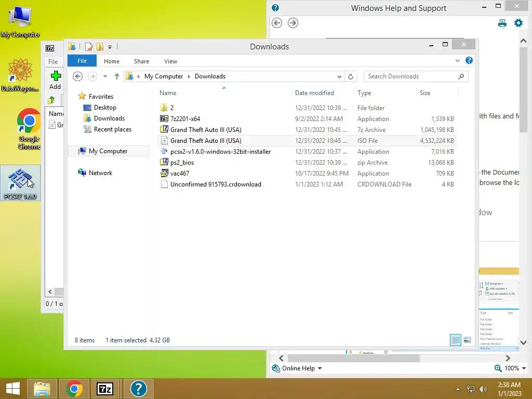Image resolution: width=532 pixels, height=399 pixels.
Task: Go forward in Windows Help and Support
Action: tap(293, 23)
